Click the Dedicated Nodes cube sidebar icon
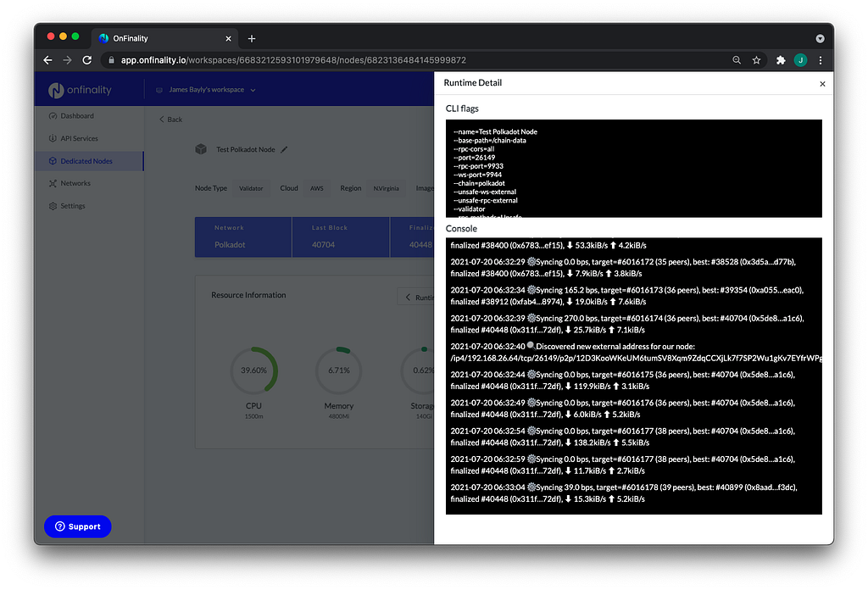 click(x=53, y=161)
